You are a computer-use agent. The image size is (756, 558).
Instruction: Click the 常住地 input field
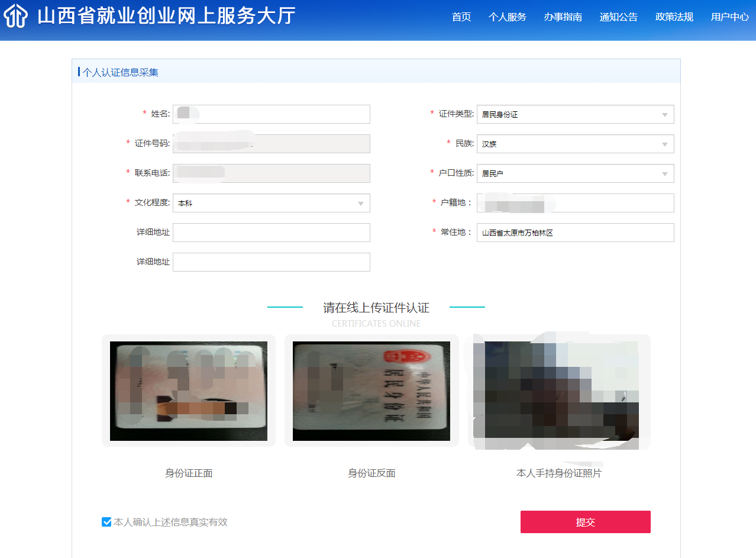coord(575,233)
